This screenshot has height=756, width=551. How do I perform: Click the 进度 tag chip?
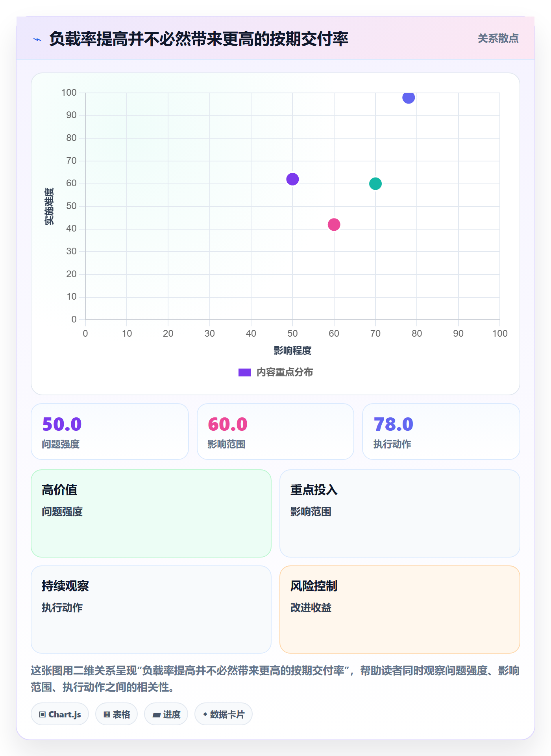click(166, 714)
